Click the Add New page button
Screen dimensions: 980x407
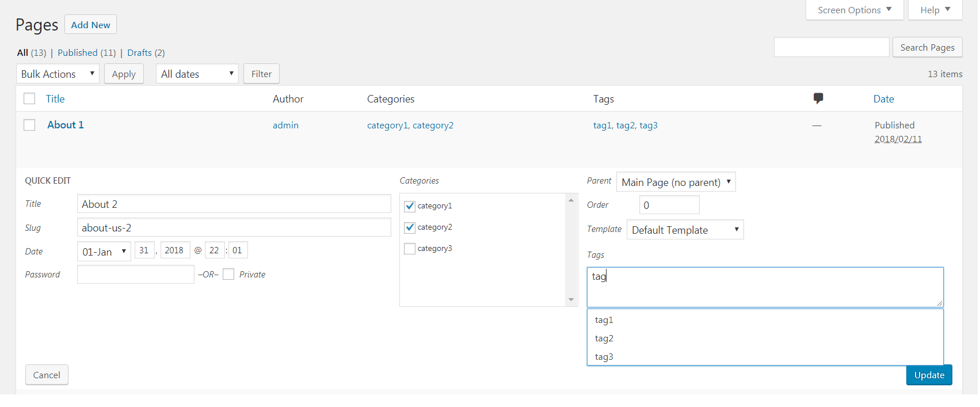tap(90, 25)
